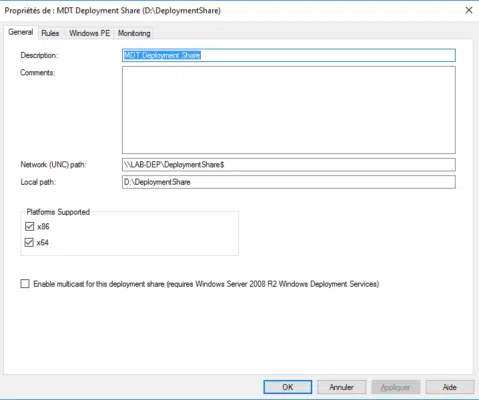
Task: Focus the Description text field
Action: tap(289, 55)
